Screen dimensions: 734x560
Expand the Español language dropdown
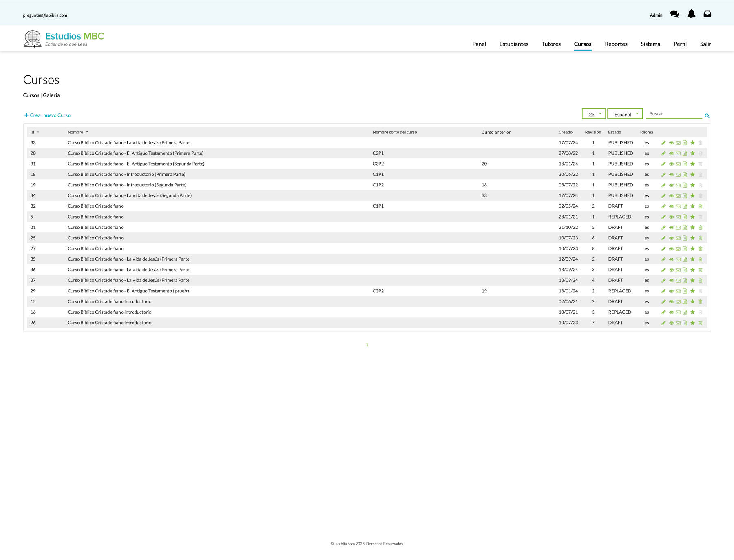625,114
